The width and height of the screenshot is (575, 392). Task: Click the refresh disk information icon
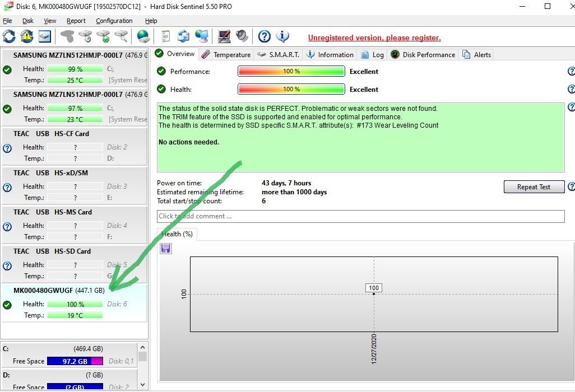point(9,36)
